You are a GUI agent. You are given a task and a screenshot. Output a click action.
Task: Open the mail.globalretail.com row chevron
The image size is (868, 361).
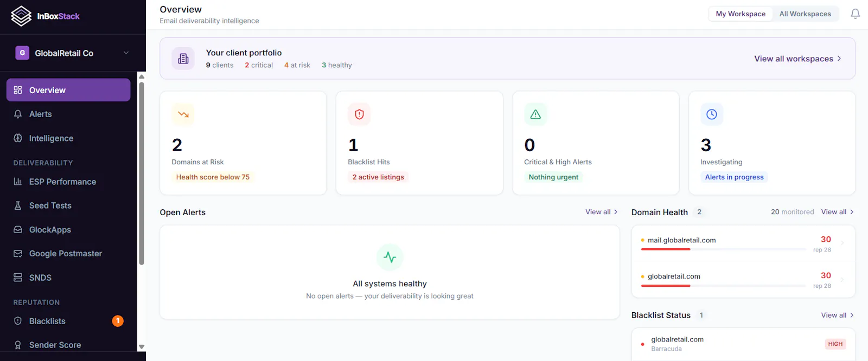[843, 243]
